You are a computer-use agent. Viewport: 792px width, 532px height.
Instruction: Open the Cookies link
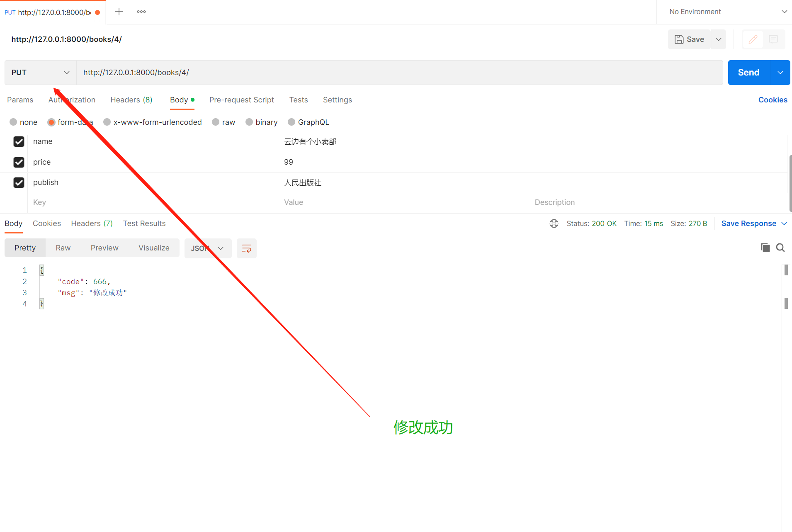coord(773,100)
